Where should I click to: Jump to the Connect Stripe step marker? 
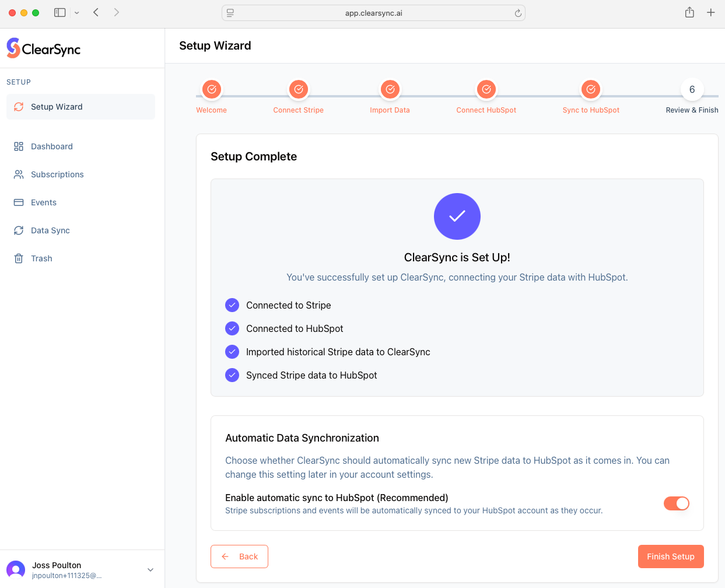[x=299, y=89]
